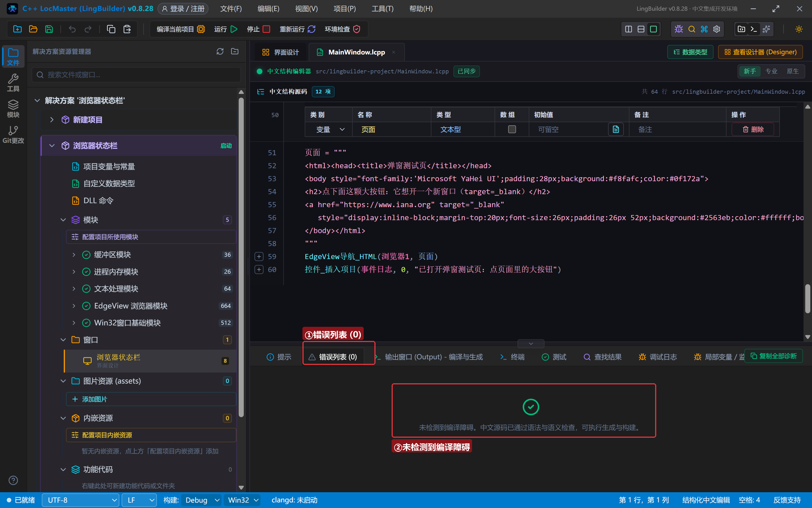Expand the EdgeView 浏览器模块 node

(74, 306)
